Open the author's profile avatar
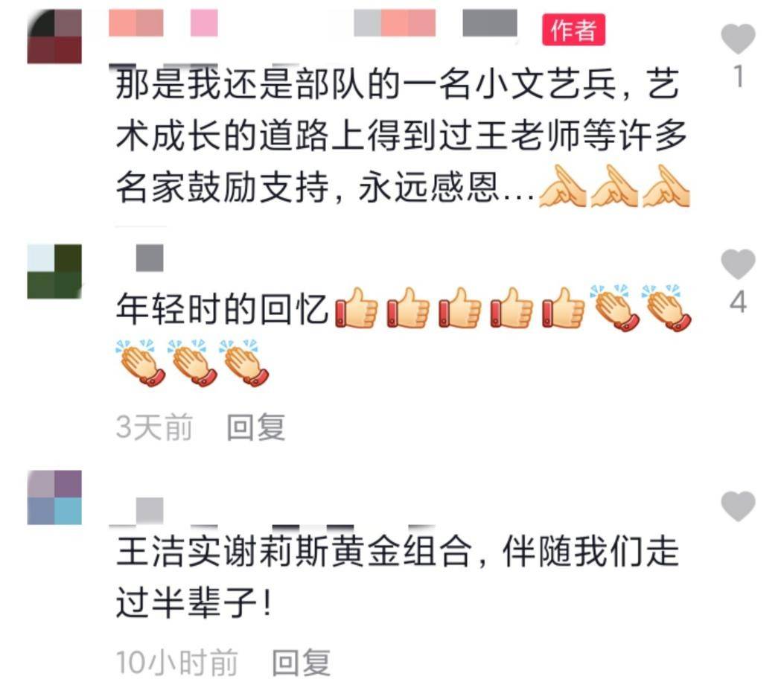 click(54, 36)
